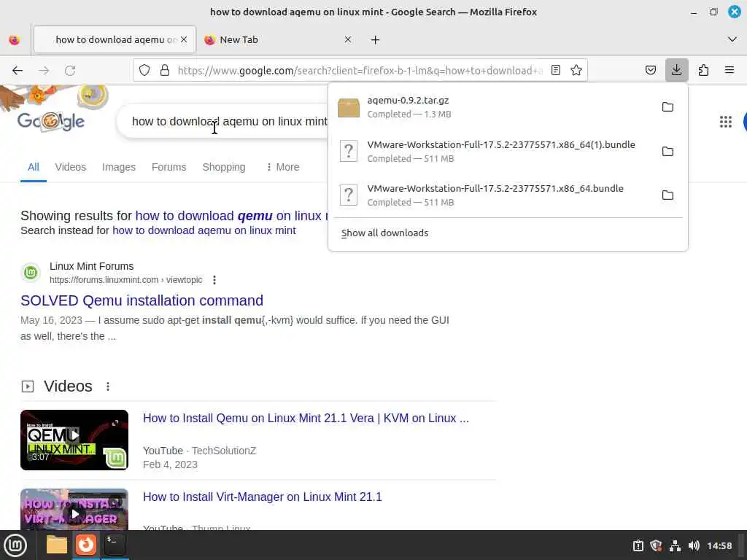Click the forward navigation arrow
This screenshot has height=560, width=747.
(44, 71)
